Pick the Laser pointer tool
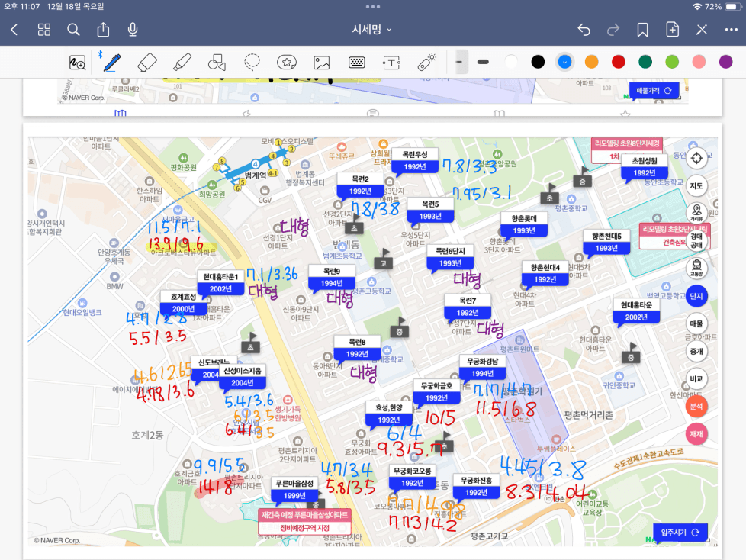This screenshot has width=746, height=560. click(426, 63)
